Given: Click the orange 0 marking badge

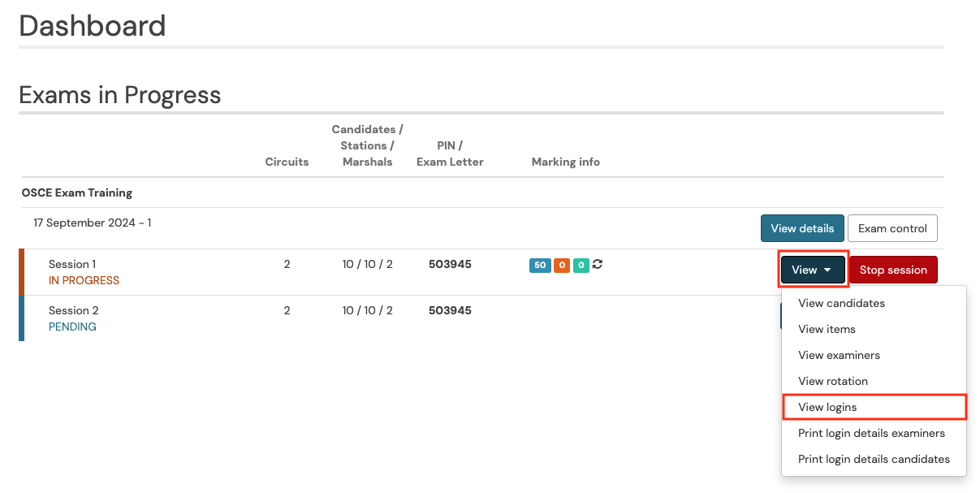Looking at the screenshot, I should (x=562, y=266).
